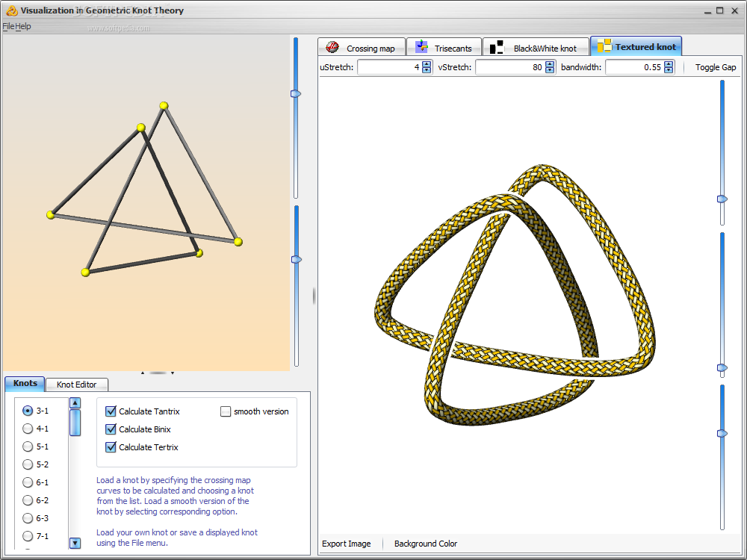The width and height of the screenshot is (747, 560).
Task: Select the 3-1 knot radio button
Action: point(28,411)
